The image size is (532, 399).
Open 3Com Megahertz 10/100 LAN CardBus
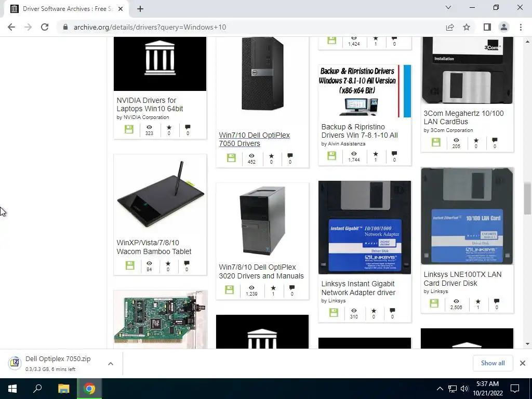463,117
